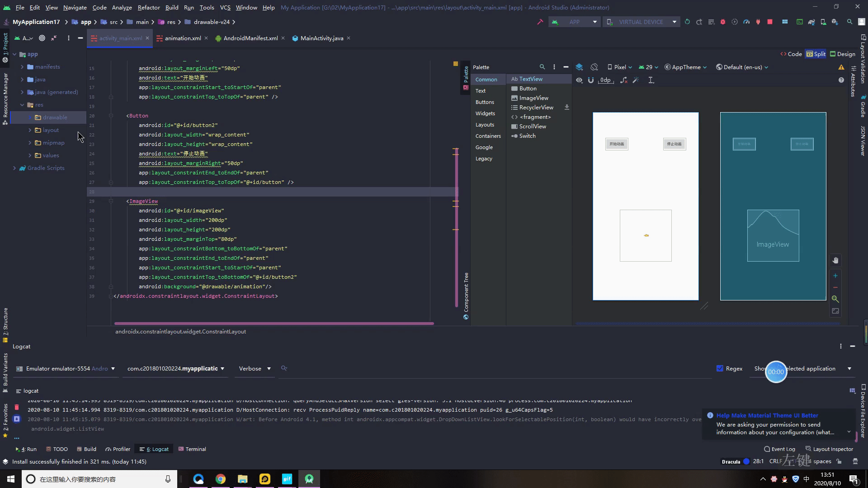
Task: Expand the layout folder in project tree
Action: pos(30,130)
